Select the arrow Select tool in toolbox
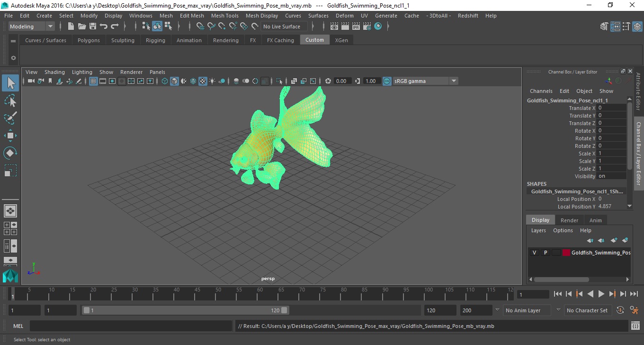This screenshot has width=644, height=345. tap(10, 83)
